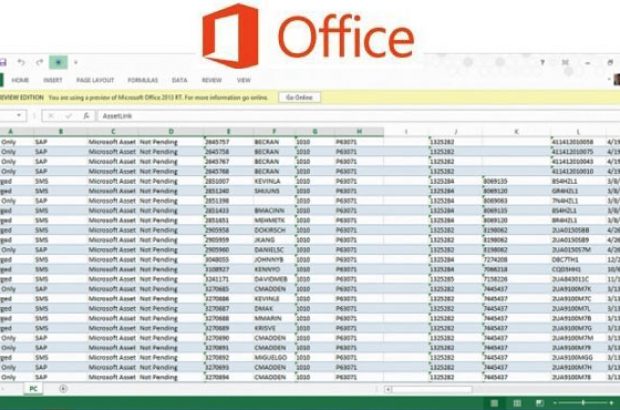Click the horizontal scrollbar track
This screenshot has width=620, height=410.
pyautogui.click(x=432, y=389)
